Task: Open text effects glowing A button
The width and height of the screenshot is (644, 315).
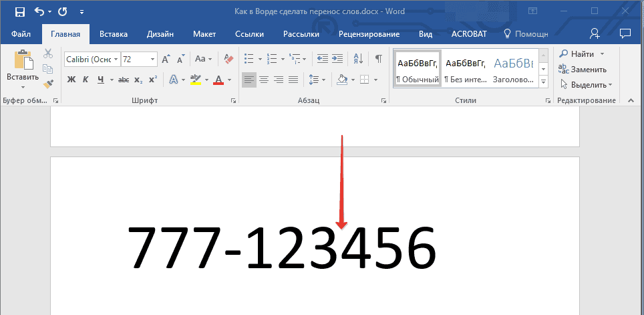Action: (x=174, y=80)
